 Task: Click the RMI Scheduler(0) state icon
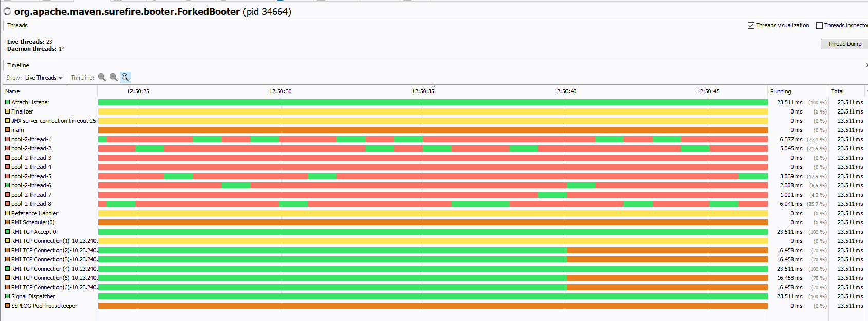8,222
